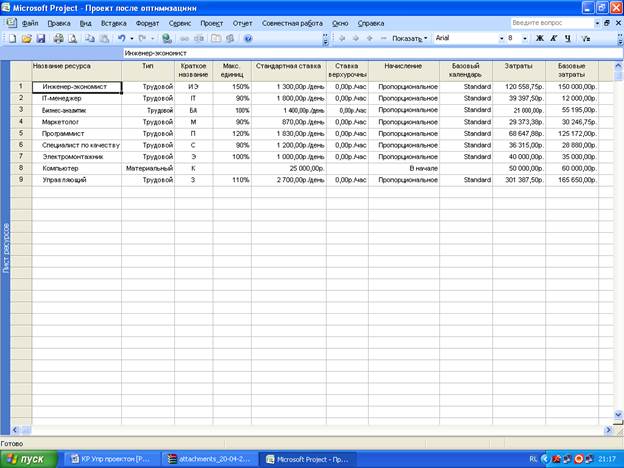Open the Отчет menu
This screenshot has height=468, width=624.
tap(242, 21)
